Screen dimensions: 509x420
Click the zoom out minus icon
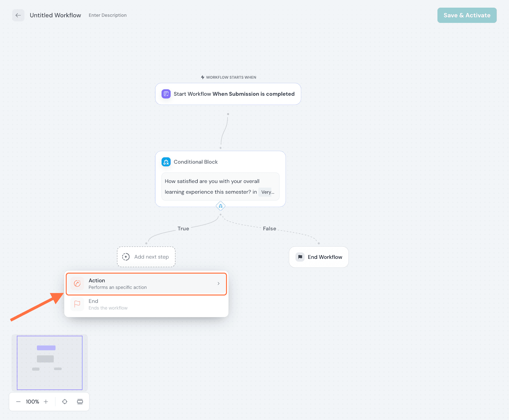[18, 402]
